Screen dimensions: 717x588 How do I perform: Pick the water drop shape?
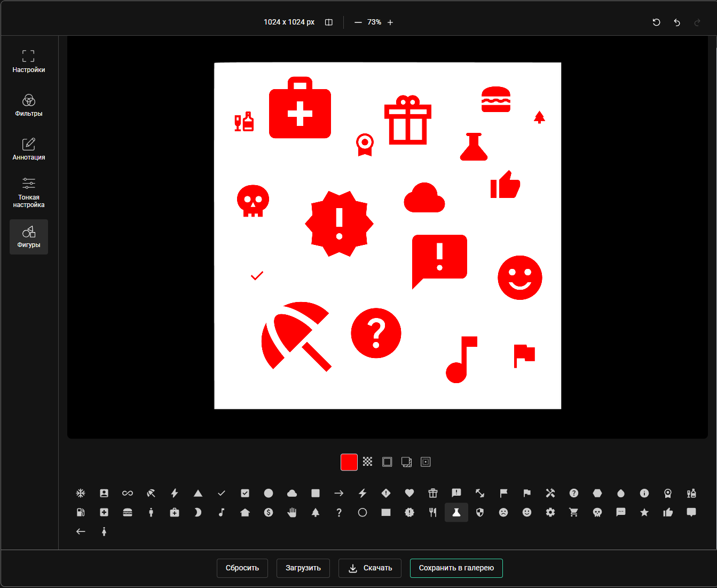621,493
